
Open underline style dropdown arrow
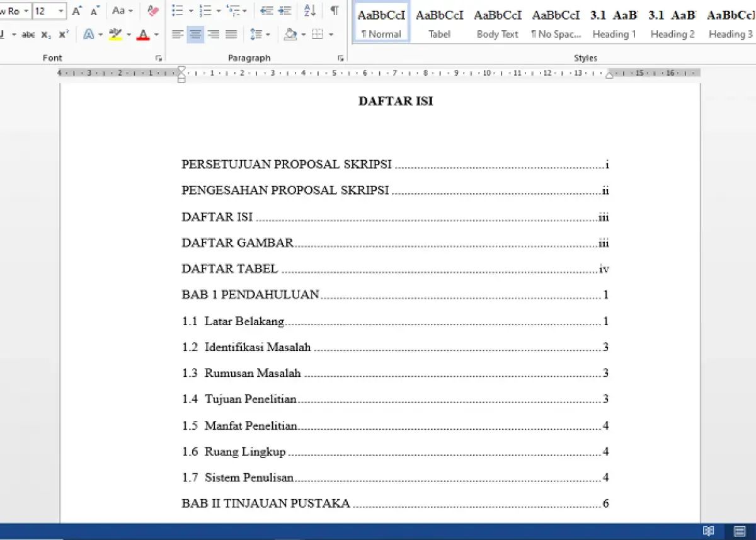coord(14,35)
